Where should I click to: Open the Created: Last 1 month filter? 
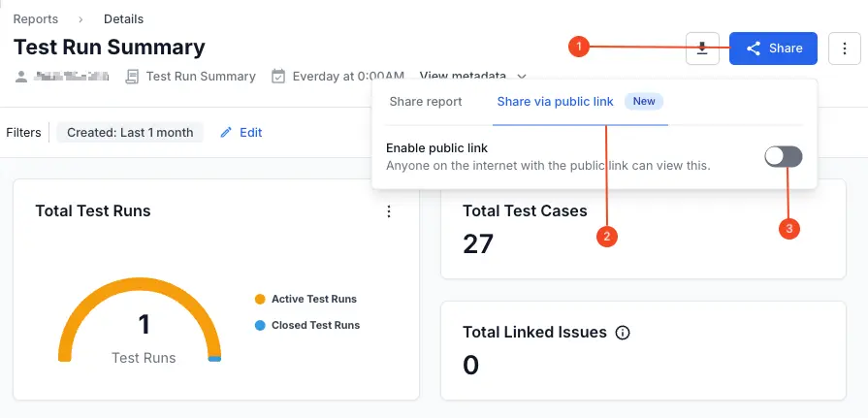[x=130, y=133]
